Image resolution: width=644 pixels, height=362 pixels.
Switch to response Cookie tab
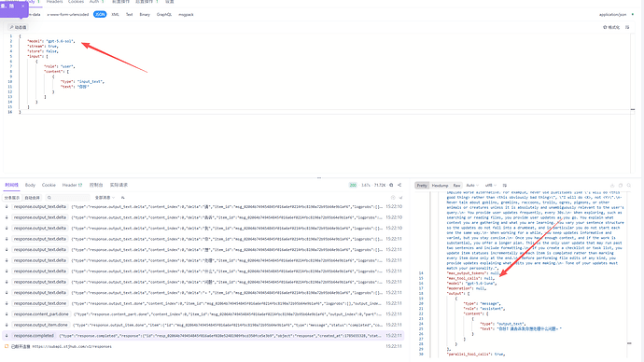[x=49, y=185]
